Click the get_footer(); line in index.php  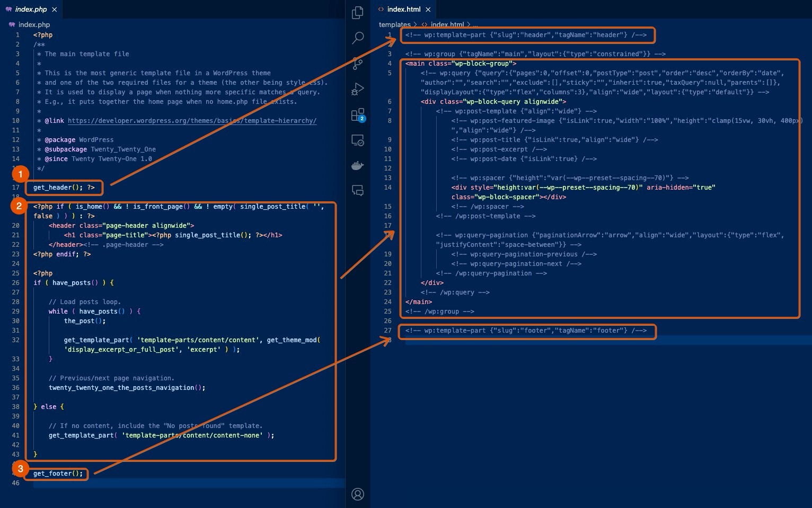[x=58, y=474]
